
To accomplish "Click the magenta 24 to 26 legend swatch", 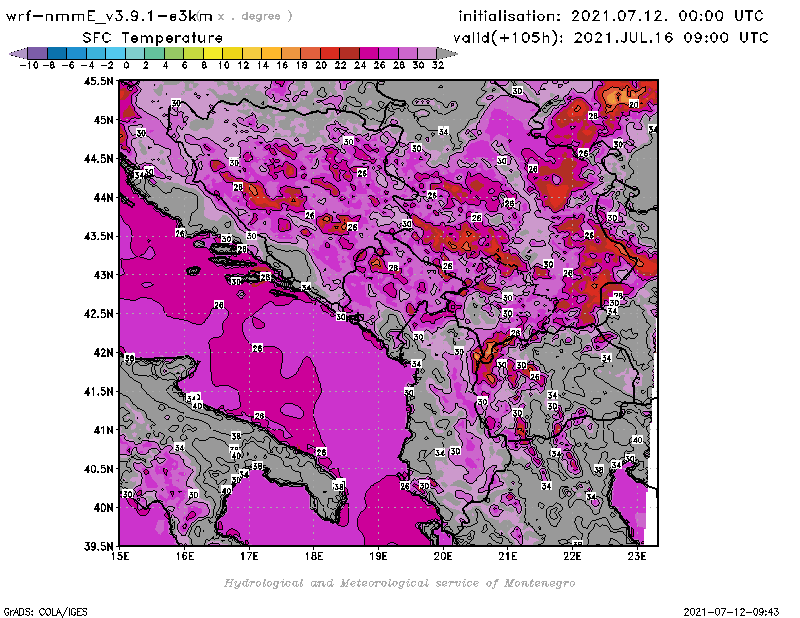I will coord(369,53).
